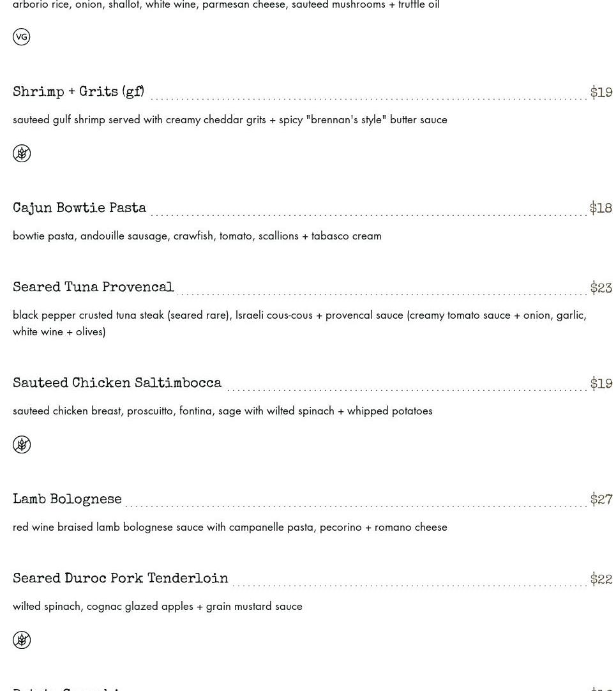Viewport: 616px width, 691px height.
Task: Open Seared Duroc Pork Tenderloin title
Action: coord(120,578)
